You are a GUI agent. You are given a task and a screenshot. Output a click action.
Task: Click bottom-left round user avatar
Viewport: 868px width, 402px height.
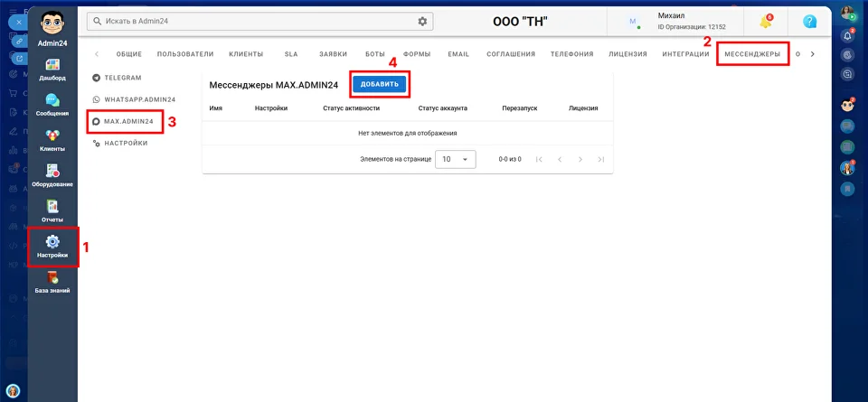pyautogui.click(x=14, y=391)
